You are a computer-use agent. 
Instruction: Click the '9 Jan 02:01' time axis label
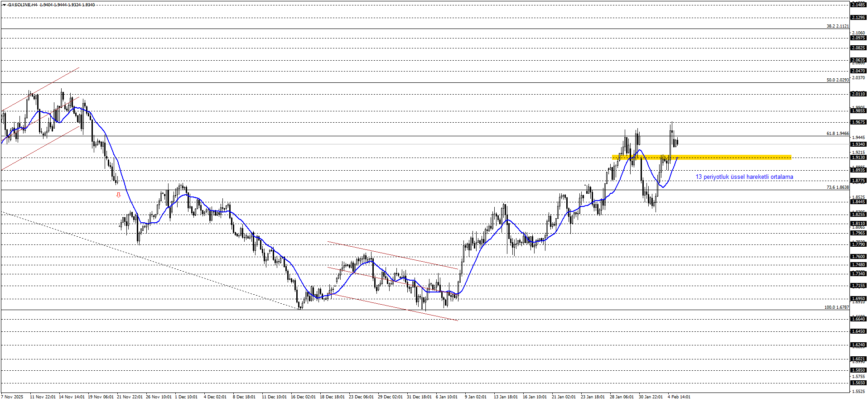(x=475, y=397)
